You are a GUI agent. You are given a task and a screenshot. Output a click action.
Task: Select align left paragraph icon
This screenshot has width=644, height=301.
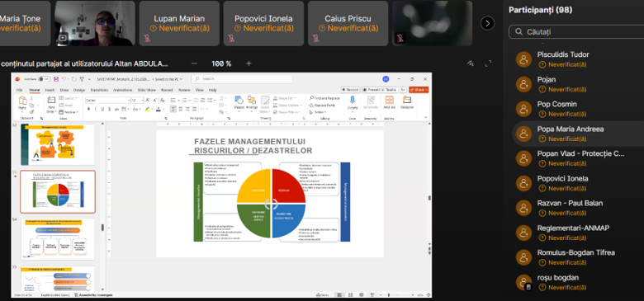[x=173, y=109]
